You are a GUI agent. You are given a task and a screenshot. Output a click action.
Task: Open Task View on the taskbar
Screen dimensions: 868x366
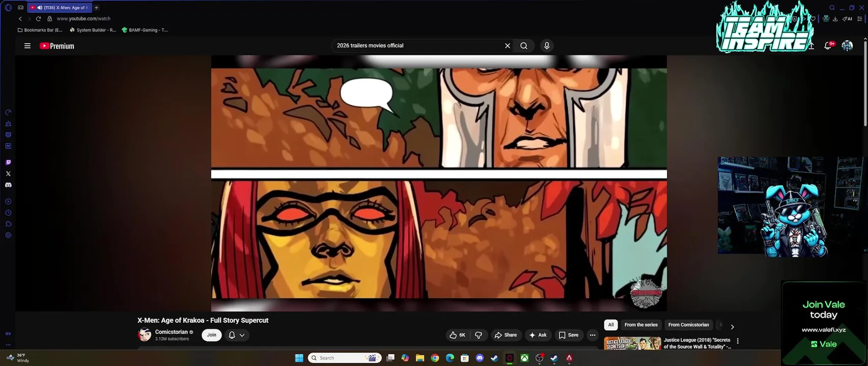point(390,358)
